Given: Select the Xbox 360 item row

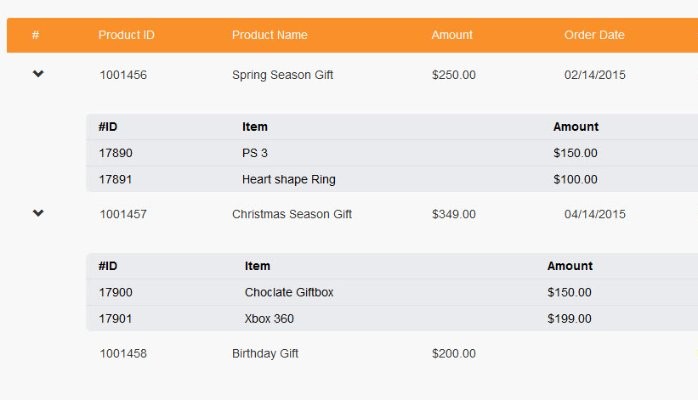Looking at the screenshot, I should [392, 319].
